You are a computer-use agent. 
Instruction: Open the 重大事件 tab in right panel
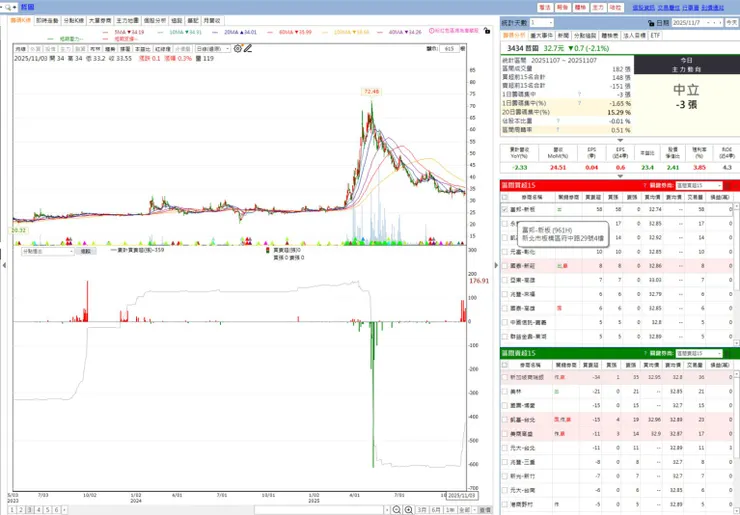(541, 35)
